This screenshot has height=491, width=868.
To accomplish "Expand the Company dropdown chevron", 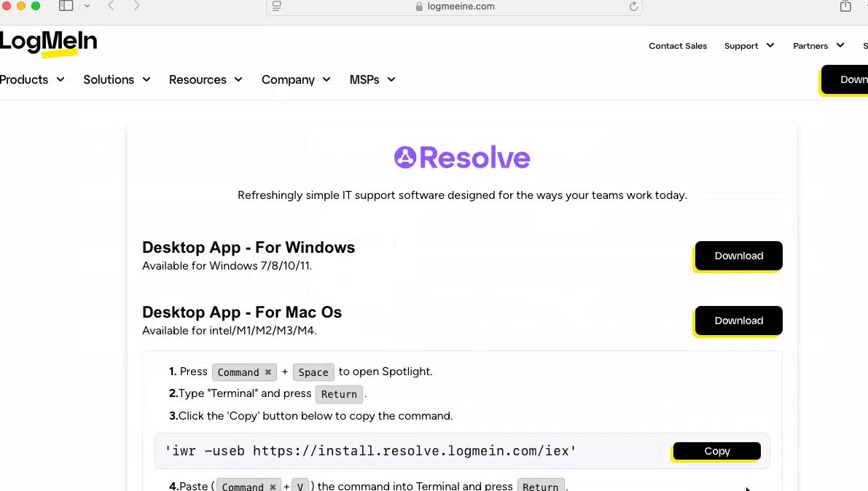I will point(326,79).
